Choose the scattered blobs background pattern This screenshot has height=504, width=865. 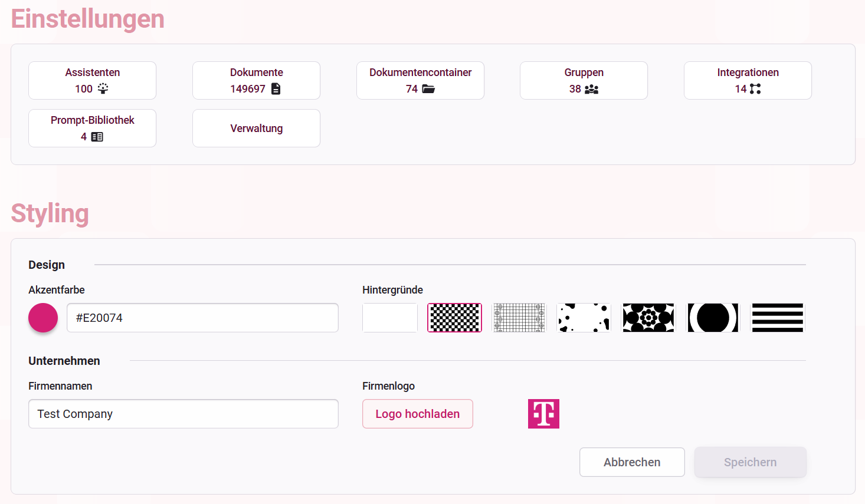pos(584,318)
